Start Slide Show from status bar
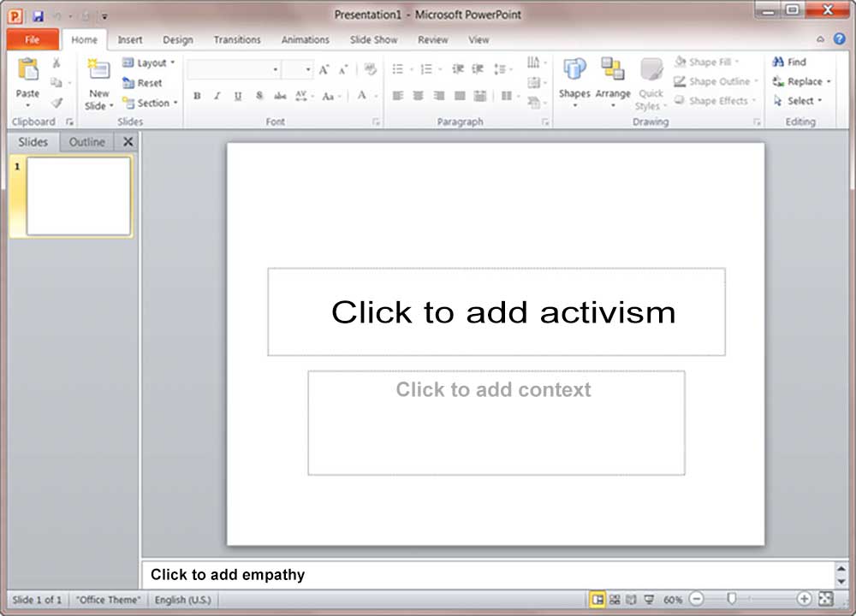The height and width of the screenshot is (616, 856). 649,600
